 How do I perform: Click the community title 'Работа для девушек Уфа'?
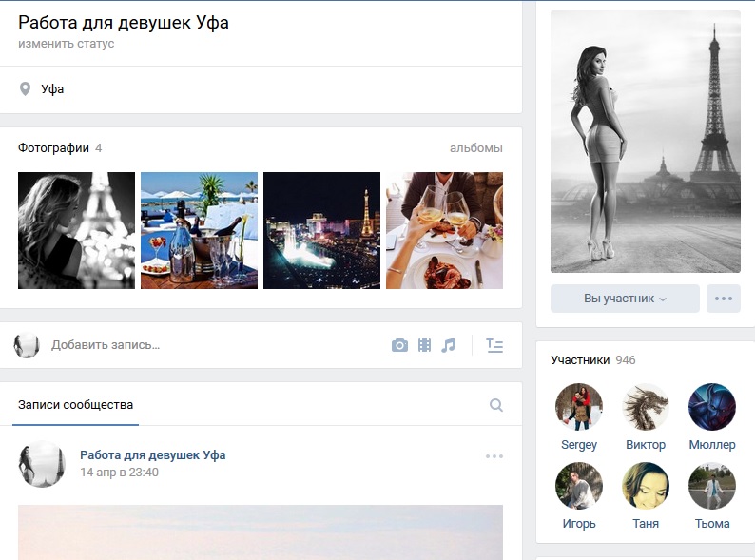click(x=124, y=23)
